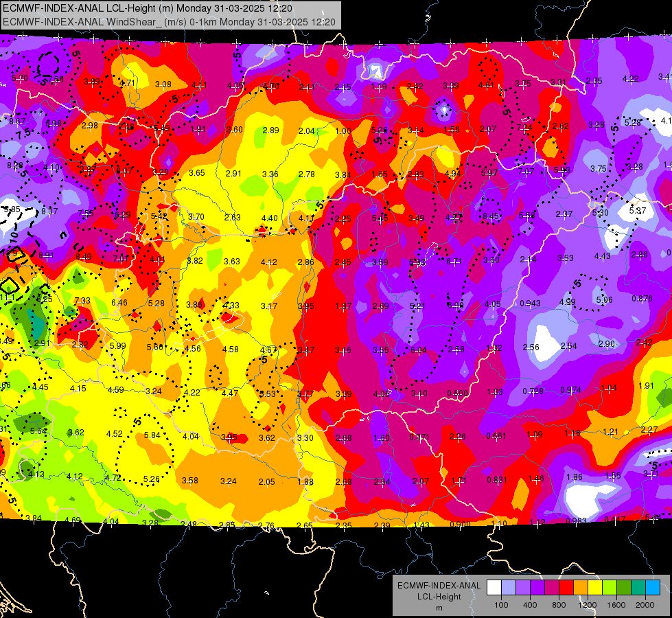
Task: Click the wind shear value 0.943
Action: coord(530,304)
